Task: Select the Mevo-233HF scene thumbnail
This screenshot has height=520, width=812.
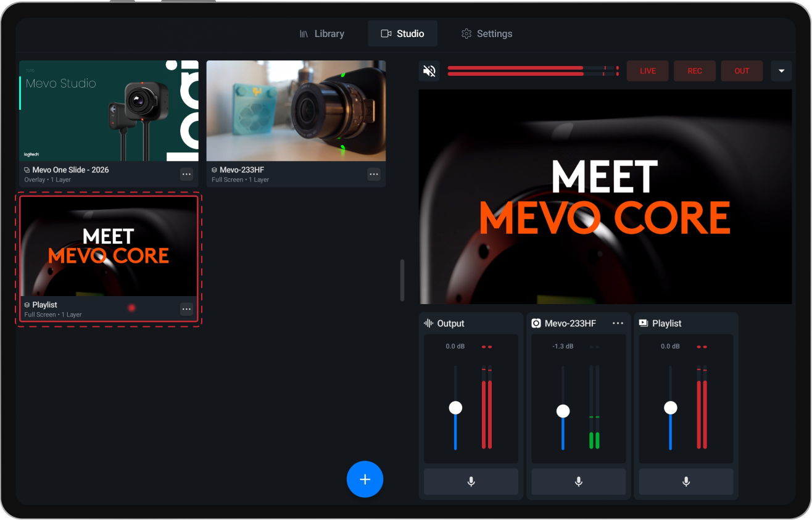Action: click(x=296, y=110)
